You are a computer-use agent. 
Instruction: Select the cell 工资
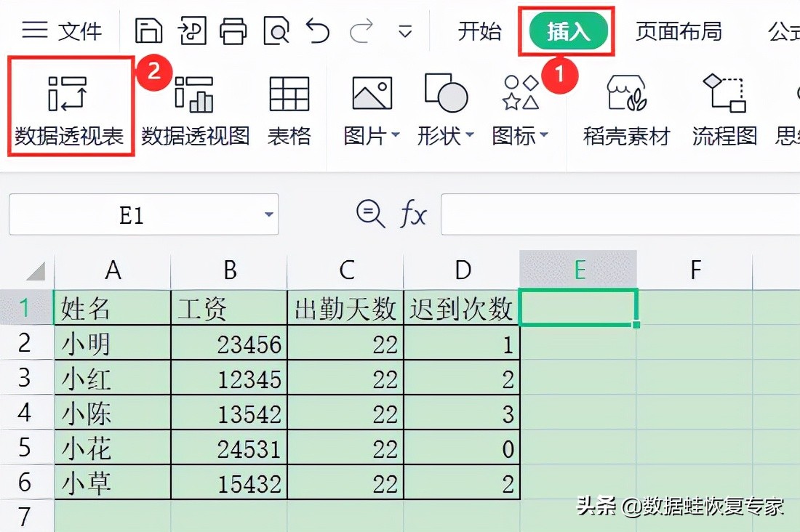point(229,307)
